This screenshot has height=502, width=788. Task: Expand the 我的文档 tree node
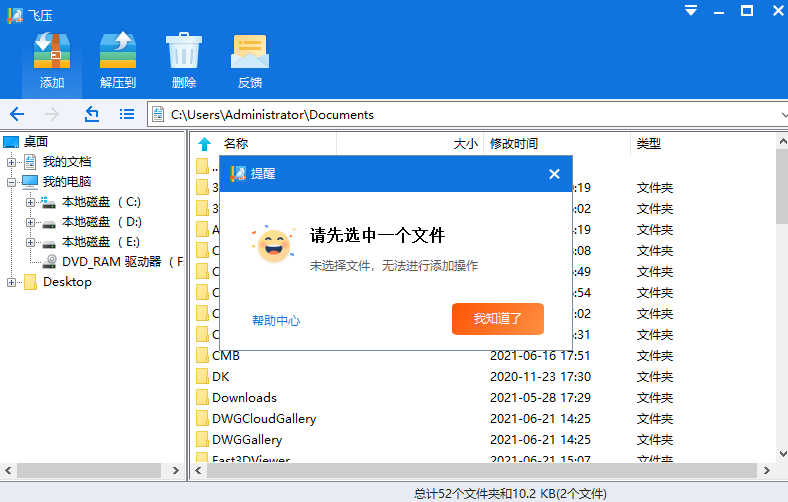coord(11,162)
